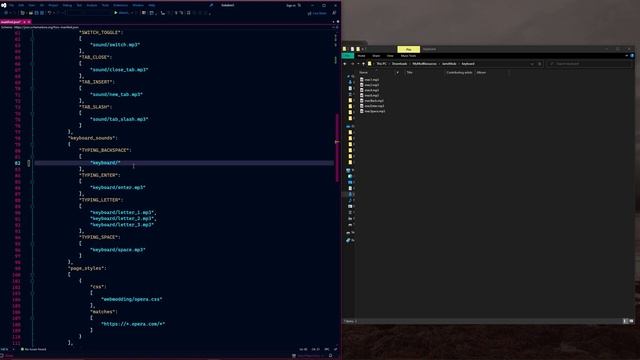640x360 pixels.
Task: Select the macEnter.mp3 file name
Action: [x=374, y=106]
